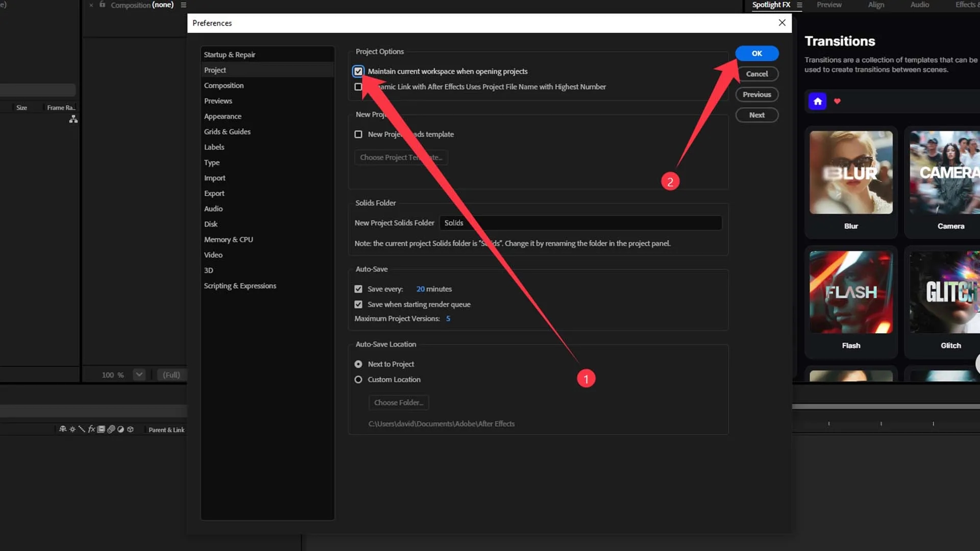Click the shy layer switch icon

pos(63,430)
